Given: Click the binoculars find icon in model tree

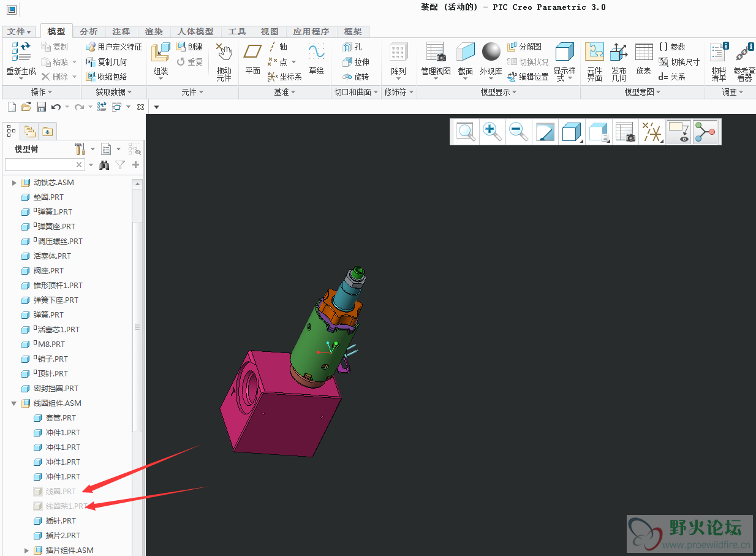Looking at the screenshot, I should point(104,165).
